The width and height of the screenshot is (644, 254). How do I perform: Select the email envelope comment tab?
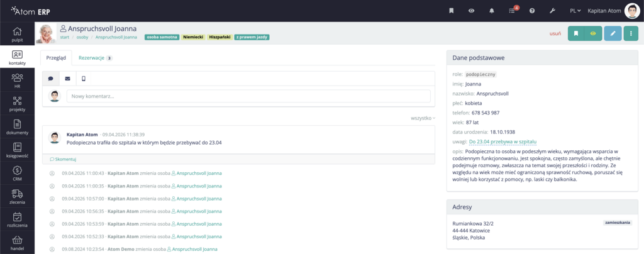(67, 79)
